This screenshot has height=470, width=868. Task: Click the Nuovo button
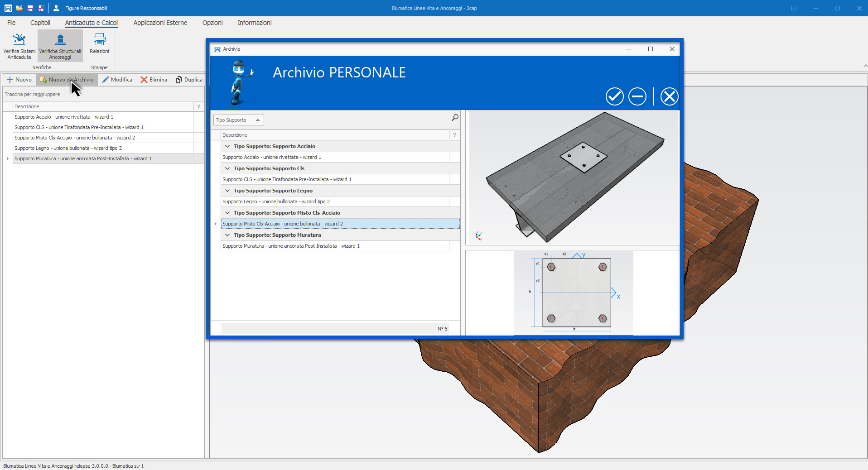[x=19, y=80]
